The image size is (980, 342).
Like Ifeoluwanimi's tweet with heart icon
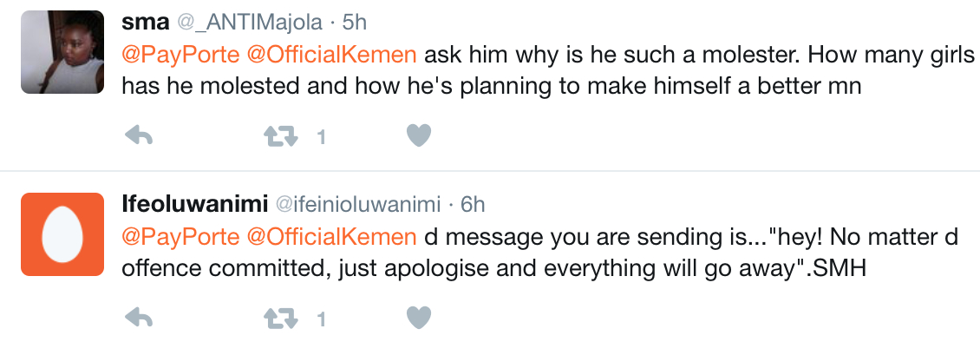[x=419, y=319]
